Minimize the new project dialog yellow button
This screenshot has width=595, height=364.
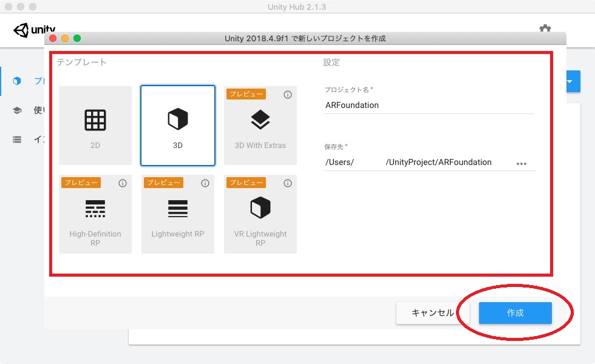pos(65,38)
